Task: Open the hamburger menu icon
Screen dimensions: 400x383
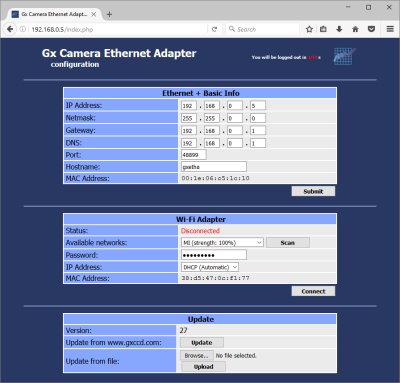Action: pyautogui.click(x=390, y=29)
